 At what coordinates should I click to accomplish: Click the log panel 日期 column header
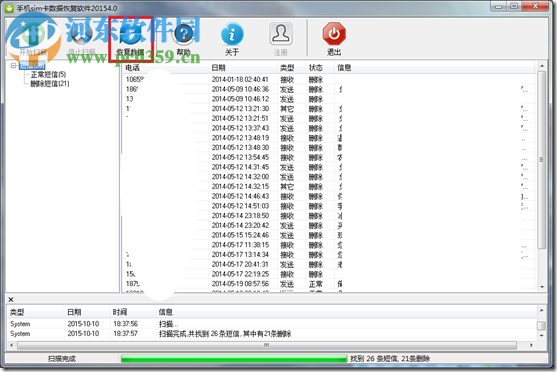(x=87, y=312)
